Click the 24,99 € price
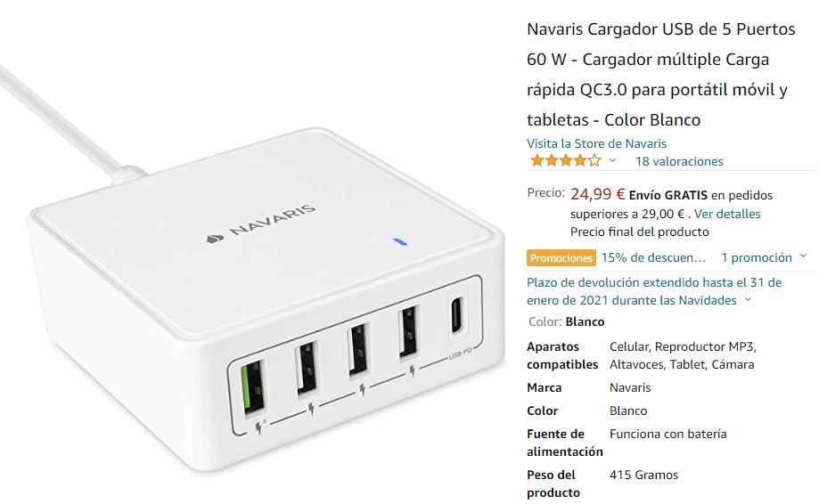The width and height of the screenshot is (827, 504). (x=598, y=194)
